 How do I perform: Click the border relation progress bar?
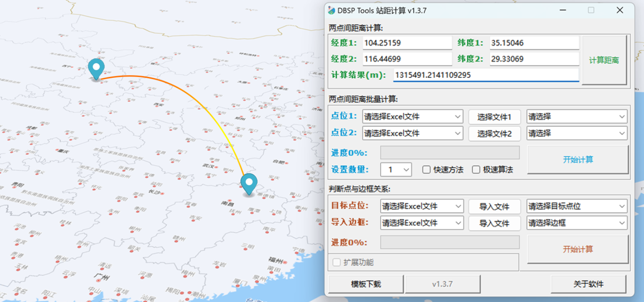coord(450,242)
